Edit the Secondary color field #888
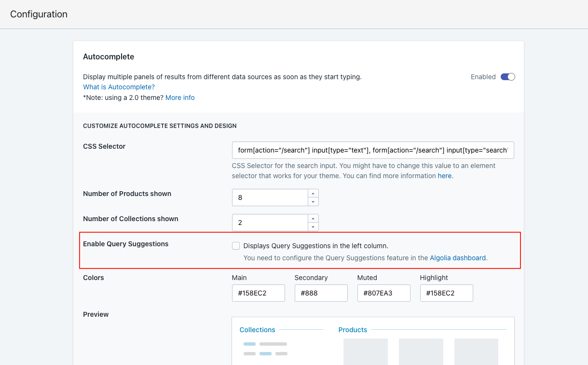Screen dimensions: 588x365 coord(321,293)
